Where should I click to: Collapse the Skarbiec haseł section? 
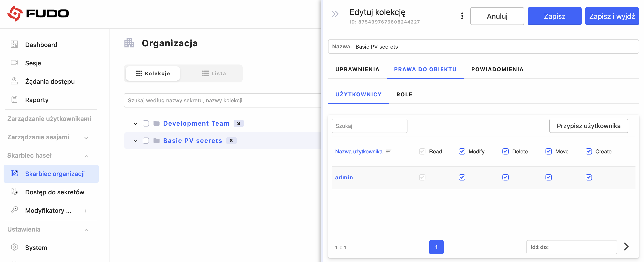(x=86, y=156)
